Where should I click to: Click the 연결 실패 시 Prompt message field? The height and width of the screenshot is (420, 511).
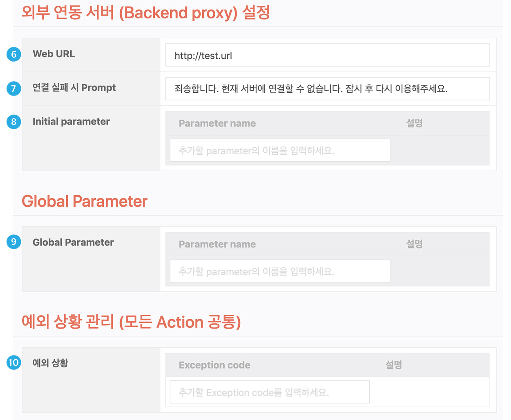327,89
